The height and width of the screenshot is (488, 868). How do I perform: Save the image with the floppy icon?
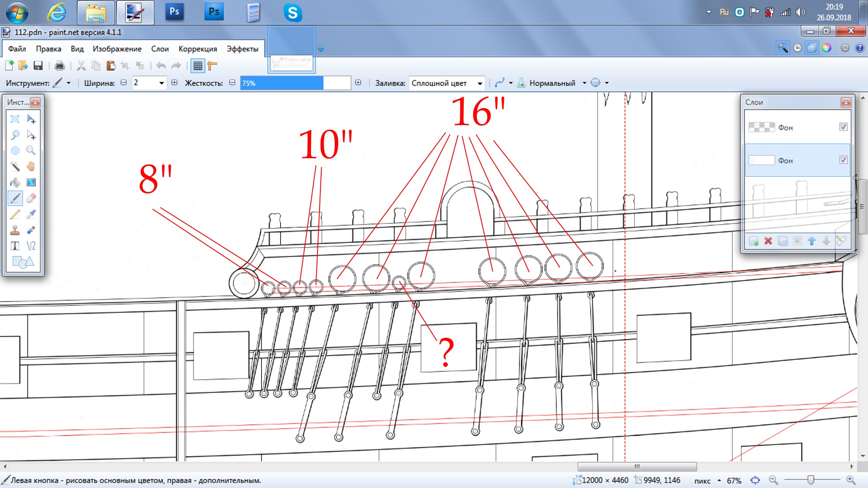(38, 65)
